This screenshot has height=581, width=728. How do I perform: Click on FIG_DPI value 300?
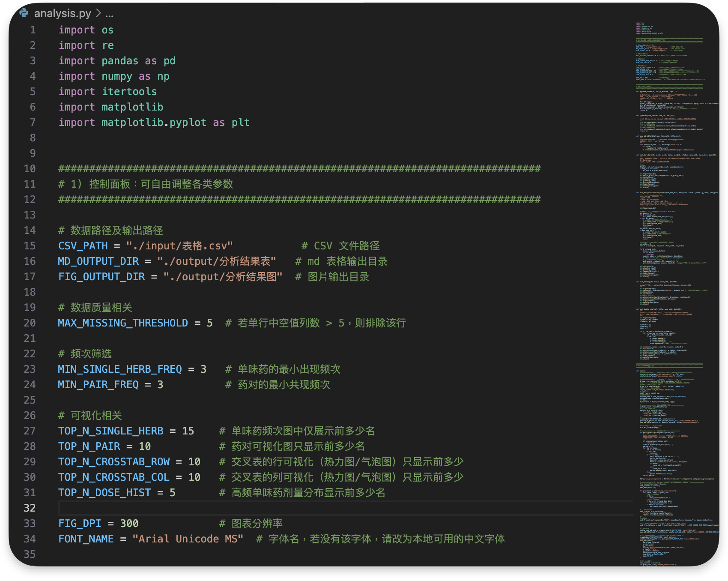click(x=129, y=524)
